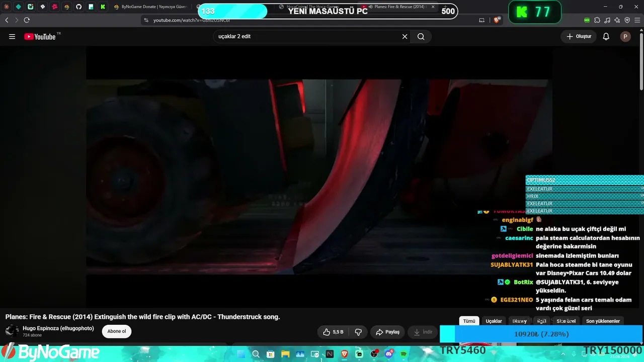
Task: Open YouTube notifications bell
Action: [x=606, y=36]
